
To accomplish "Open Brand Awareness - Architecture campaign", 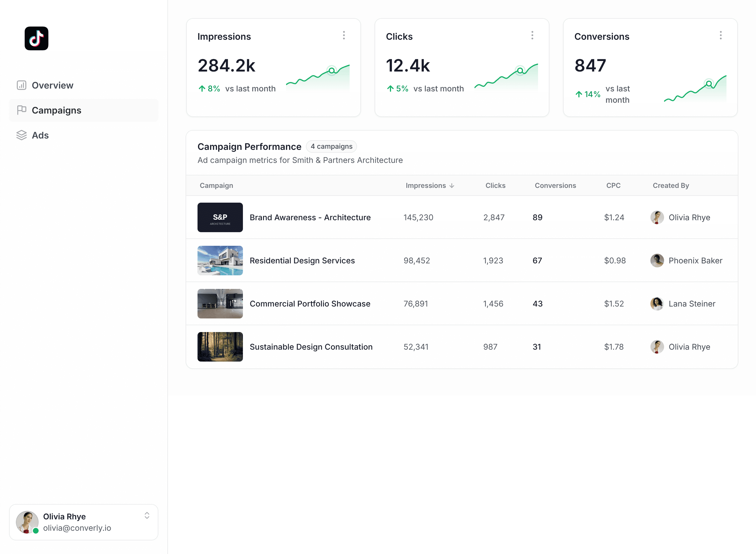I will coord(310,217).
